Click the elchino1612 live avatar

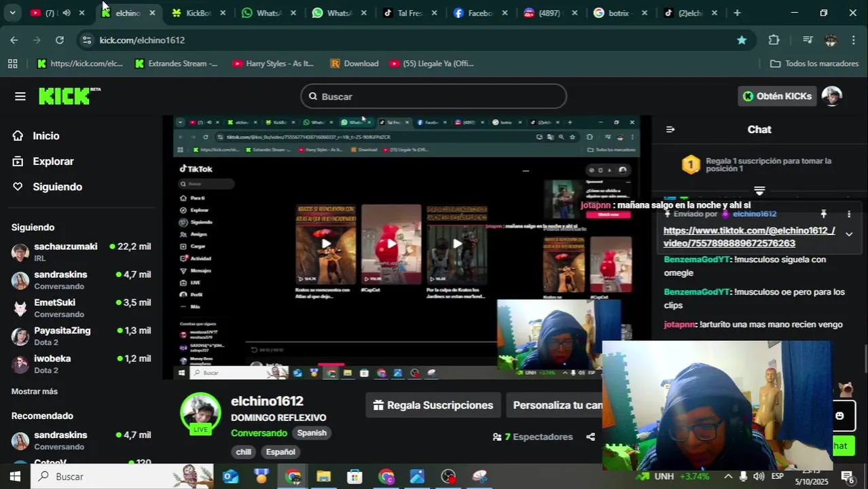click(x=200, y=412)
